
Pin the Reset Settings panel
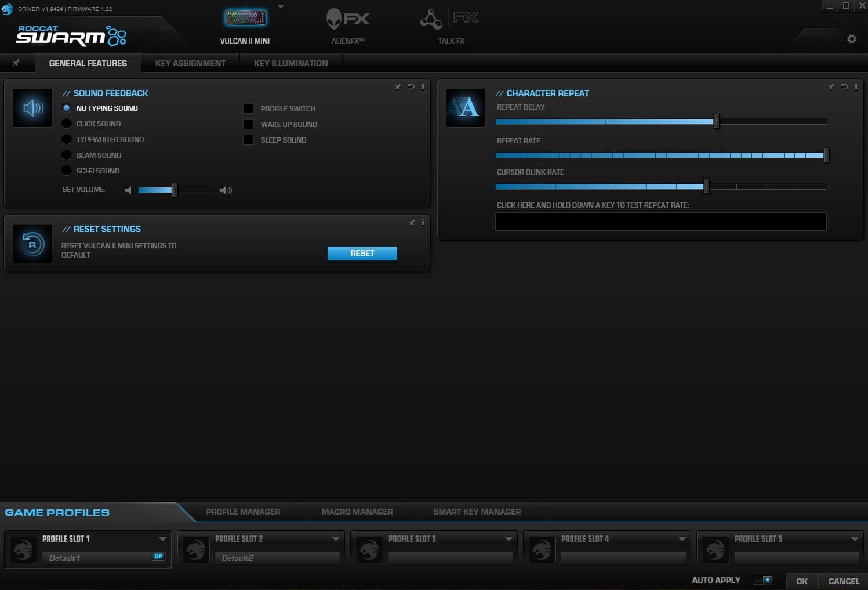pyautogui.click(x=412, y=223)
